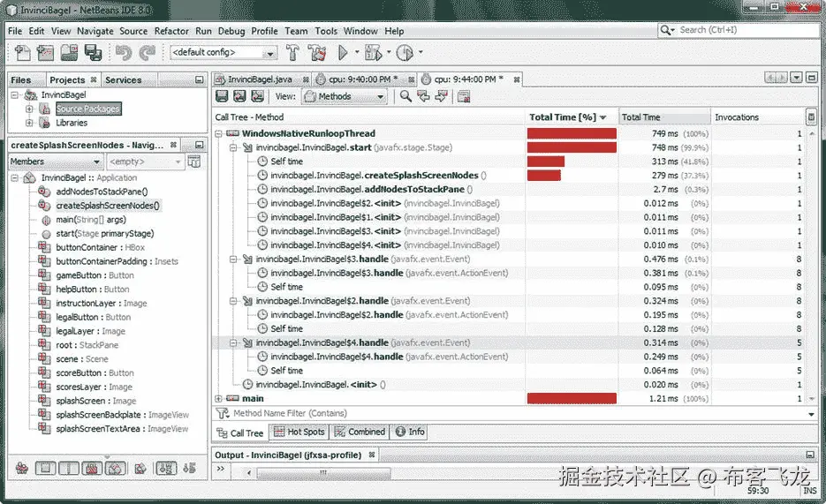Image resolution: width=826 pixels, height=504 pixels.
Task: Open the Tools menu
Action: click(326, 31)
